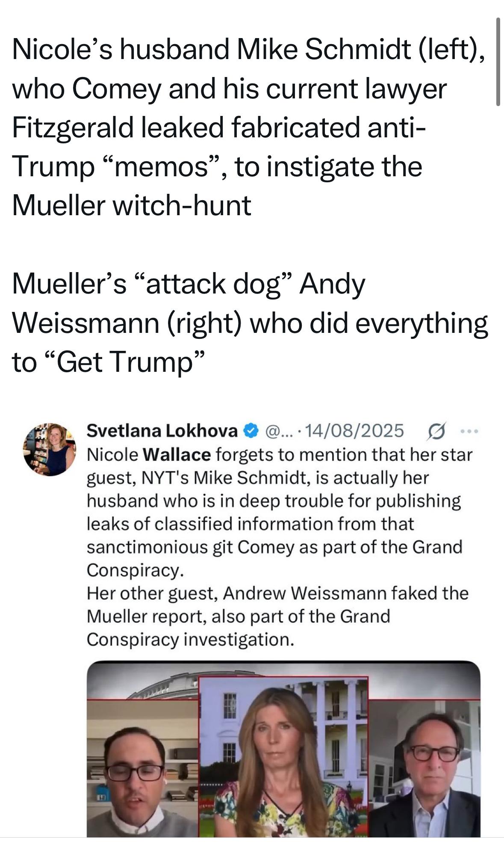Open left video panel with gray-sweater man
The height and width of the screenshot is (848, 504).
[x=143, y=768]
